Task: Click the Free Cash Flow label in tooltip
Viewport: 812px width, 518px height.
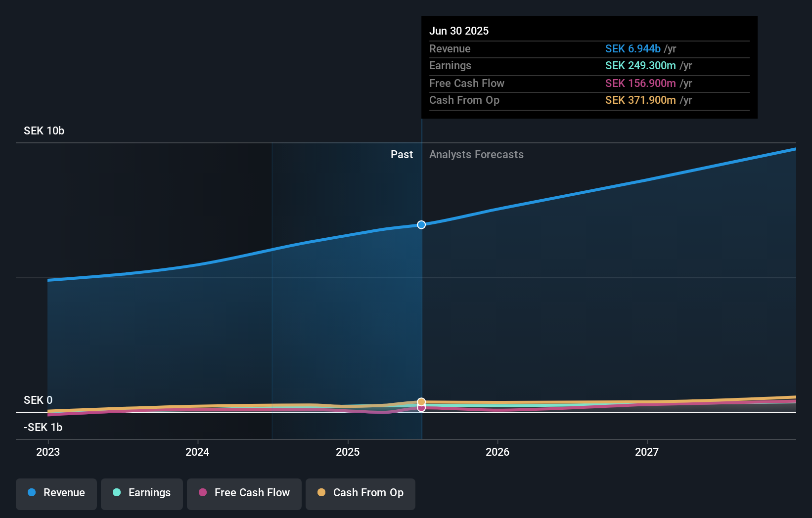Action: (467, 83)
